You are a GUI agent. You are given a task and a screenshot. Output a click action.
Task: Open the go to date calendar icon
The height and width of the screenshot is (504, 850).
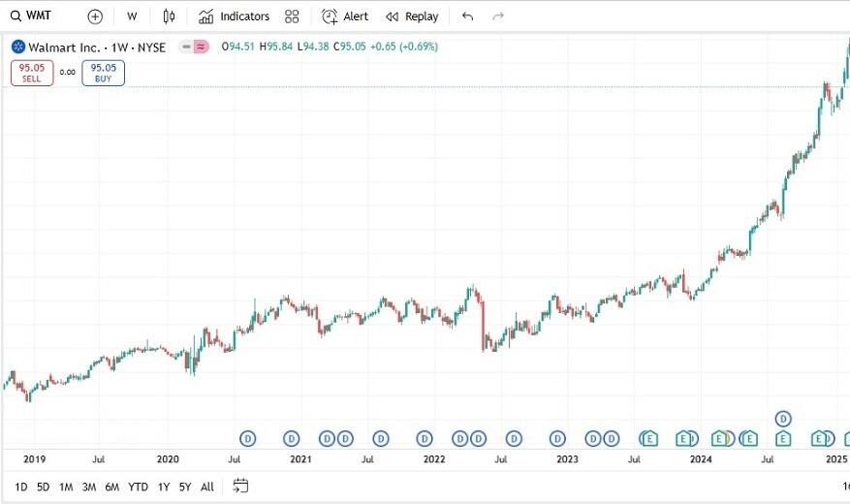pyautogui.click(x=241, y=486)
